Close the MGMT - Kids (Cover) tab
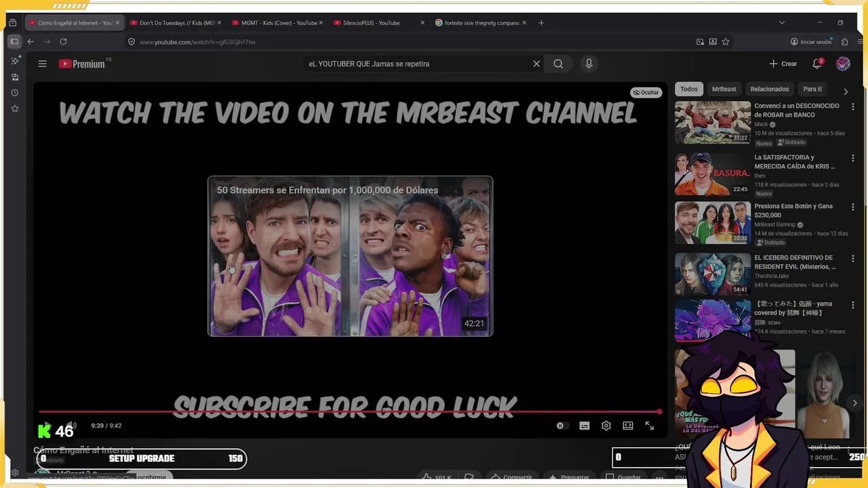868x488 pixels. point(321,22)
